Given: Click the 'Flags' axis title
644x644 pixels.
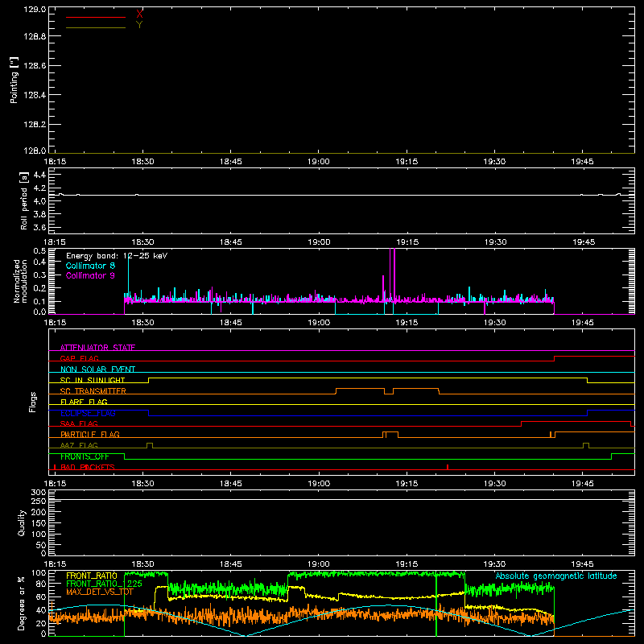Looking at the screenshot, I should point(33,402).
